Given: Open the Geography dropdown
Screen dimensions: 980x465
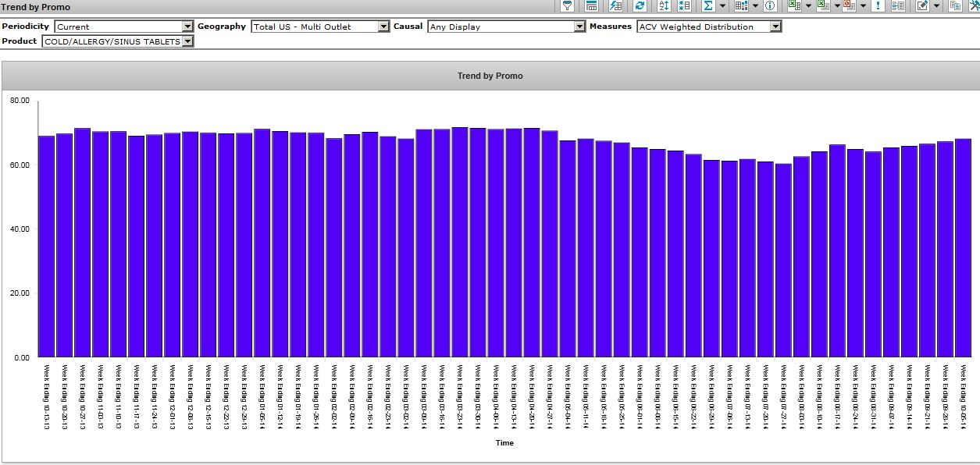Looking at the screenshot, I should 383,27.
